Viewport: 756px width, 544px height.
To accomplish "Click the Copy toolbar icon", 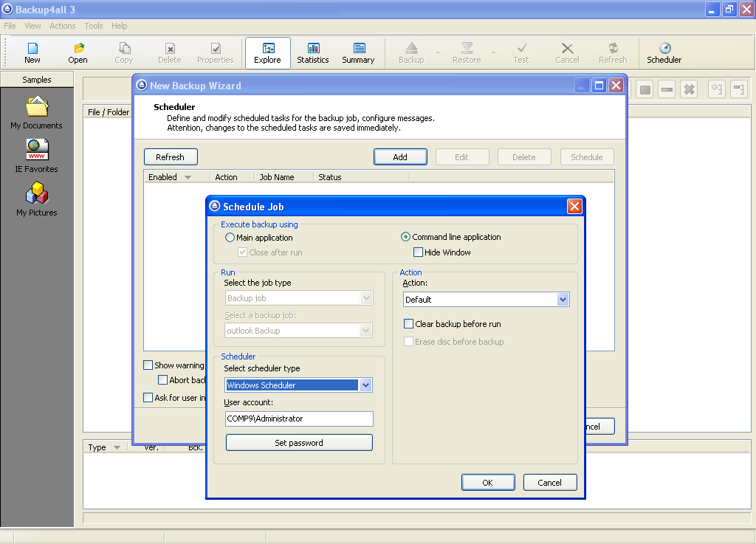I will point(123,53).
